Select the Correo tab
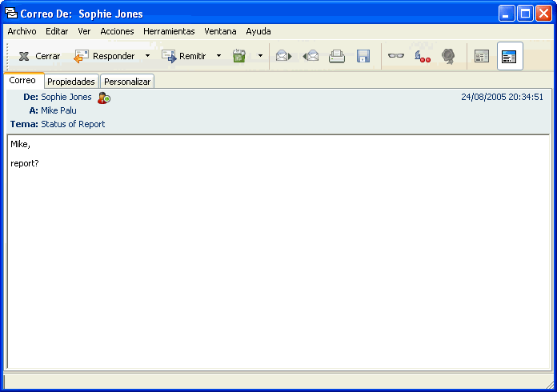 (22, 80)
